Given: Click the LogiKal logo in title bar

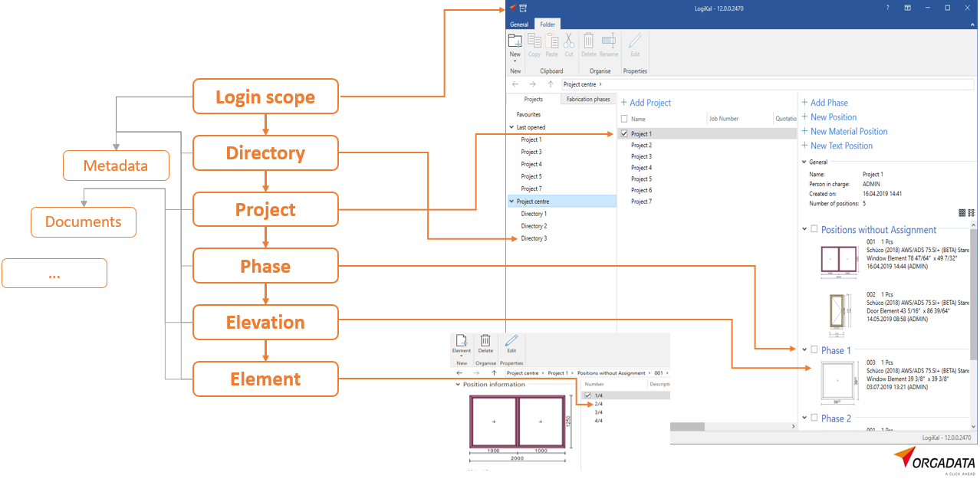Looking at the screenshot, I should (x=513, y=8).
